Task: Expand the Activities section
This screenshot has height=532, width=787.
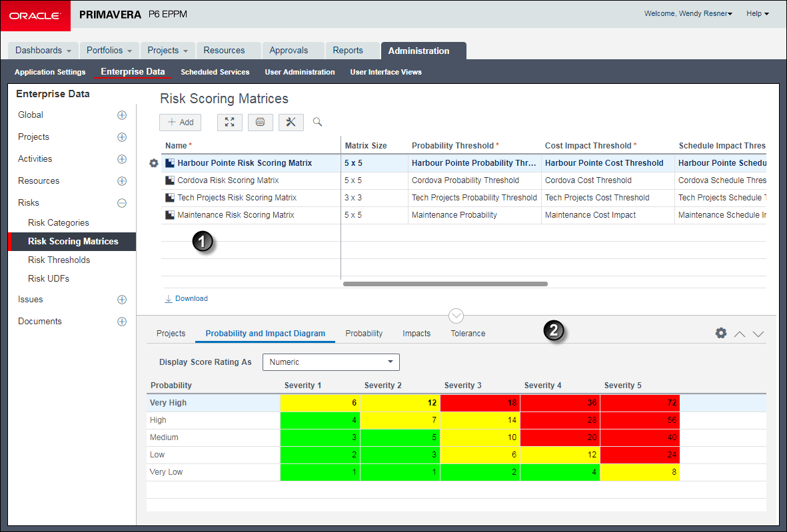Action: (122, 159)
